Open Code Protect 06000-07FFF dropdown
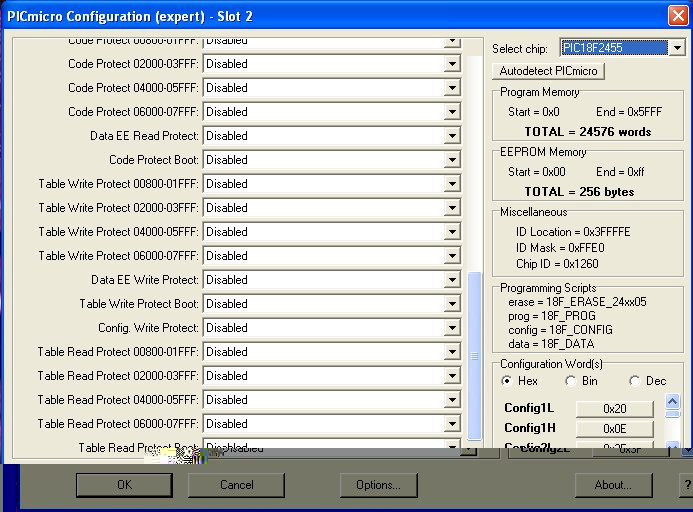Image resolution: width=693 pixels, height=512 pixels. pyautogui.click(x=452, y=112)
